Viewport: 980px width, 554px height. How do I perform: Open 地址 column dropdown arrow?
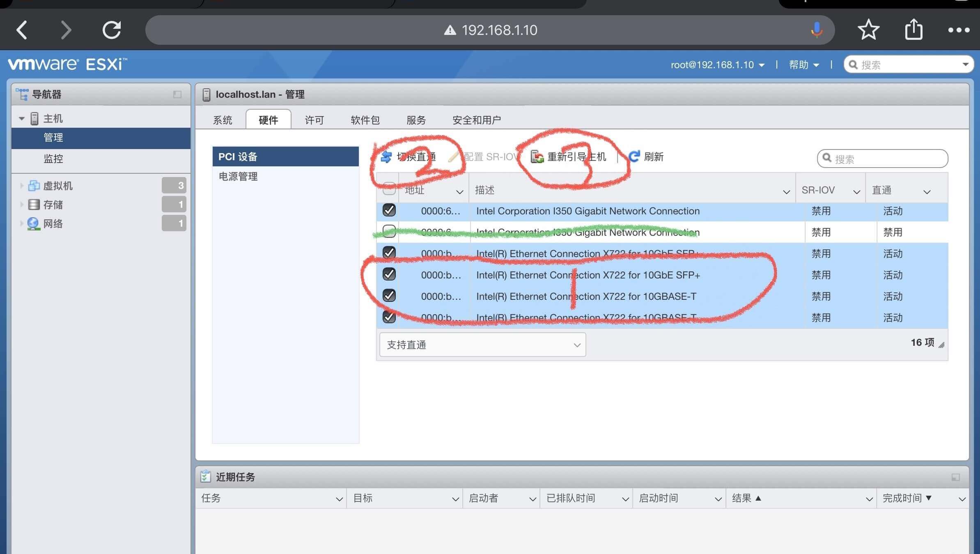(459, 192)
